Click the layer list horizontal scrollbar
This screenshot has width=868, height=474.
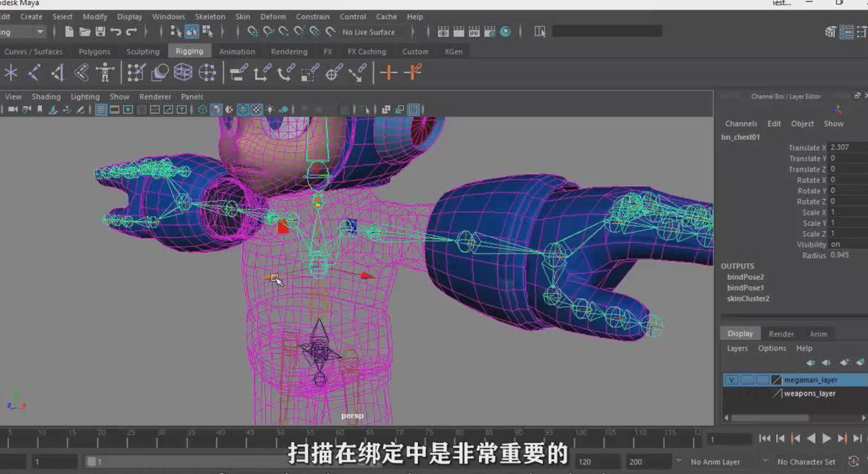(x=770, y=418)
